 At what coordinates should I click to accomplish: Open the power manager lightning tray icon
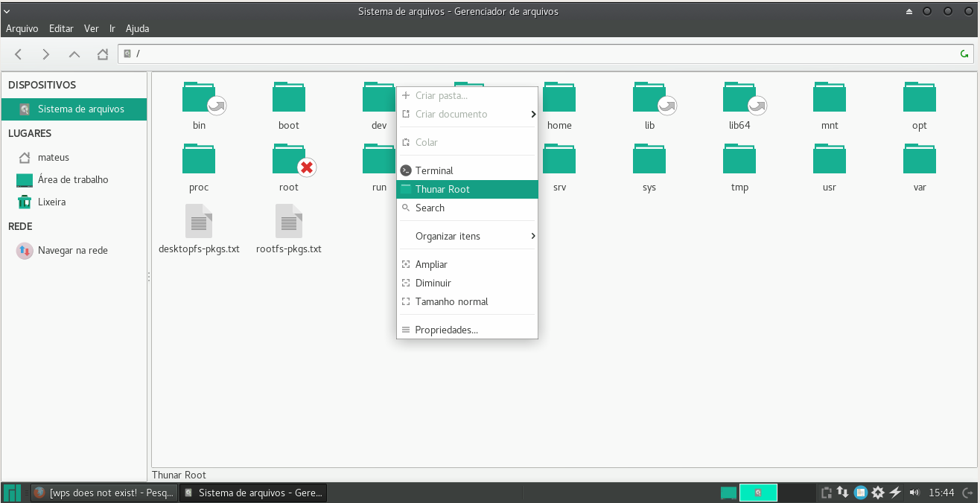pyautogui.click(x=895, y=493)
